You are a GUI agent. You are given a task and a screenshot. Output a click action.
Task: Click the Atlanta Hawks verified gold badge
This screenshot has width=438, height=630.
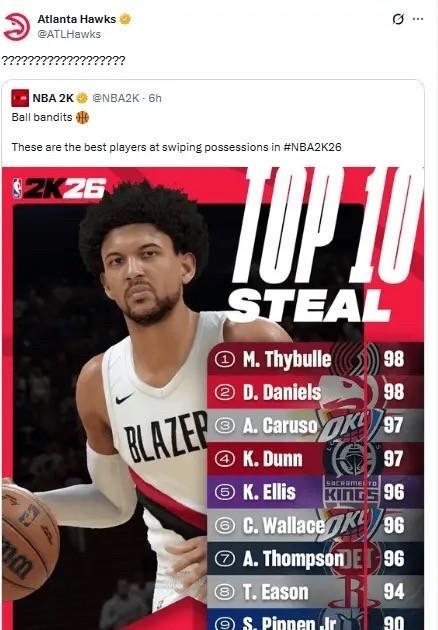[x=125, y=18]
